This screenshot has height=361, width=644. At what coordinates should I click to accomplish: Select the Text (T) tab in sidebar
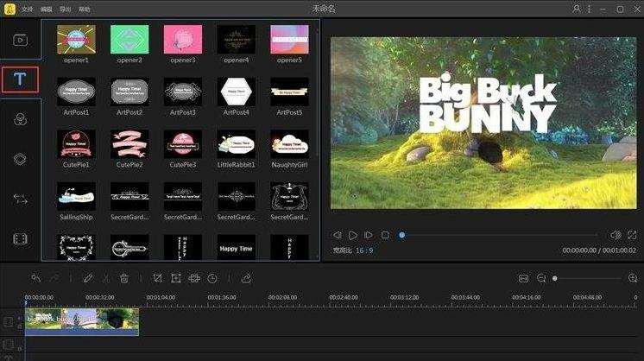20,79
